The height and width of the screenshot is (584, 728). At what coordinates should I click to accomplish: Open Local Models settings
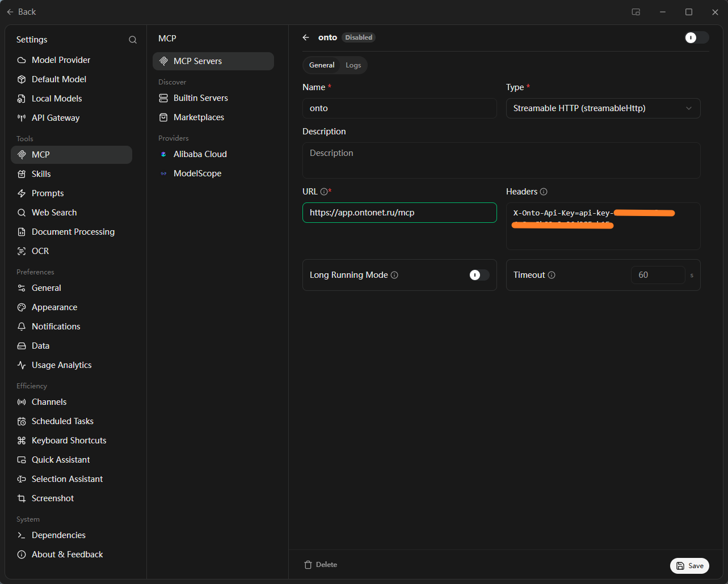[x=71, y=99]
